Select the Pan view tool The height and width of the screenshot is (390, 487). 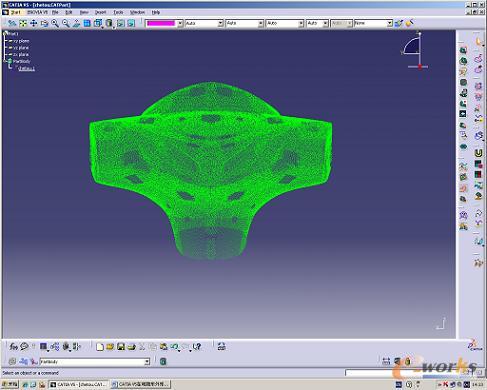(x=34, y=23)
